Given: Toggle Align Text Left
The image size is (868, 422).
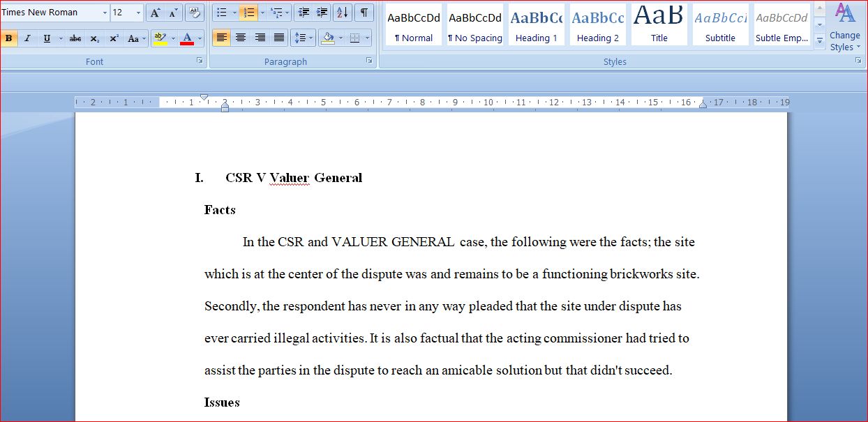Looking at the screenshot, I should (221, 38).
